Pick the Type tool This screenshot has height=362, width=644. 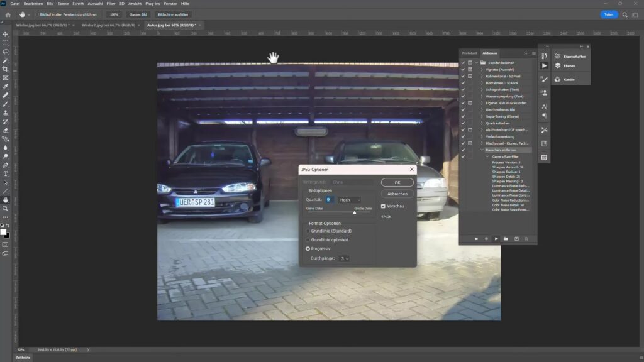(6, 173)
